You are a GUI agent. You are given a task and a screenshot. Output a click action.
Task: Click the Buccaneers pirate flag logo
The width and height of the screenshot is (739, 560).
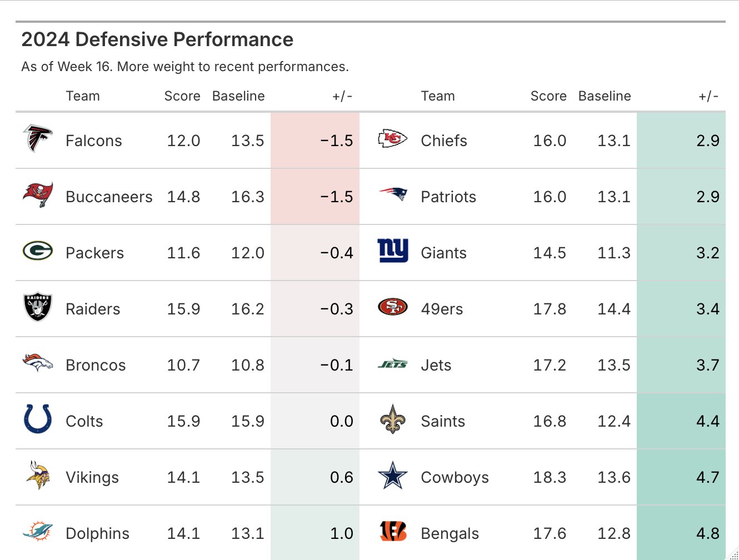point(38,194)
